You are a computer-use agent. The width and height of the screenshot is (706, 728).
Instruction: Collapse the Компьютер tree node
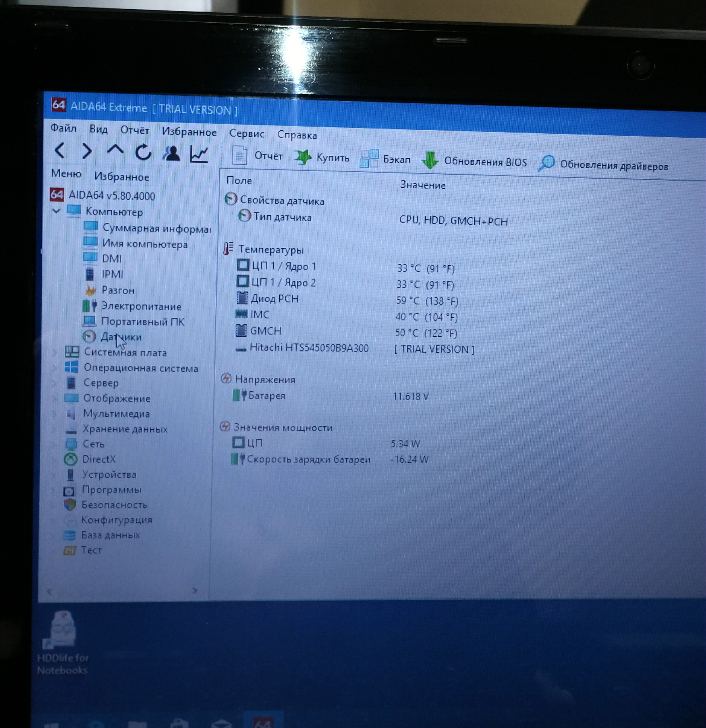[56, 211]
